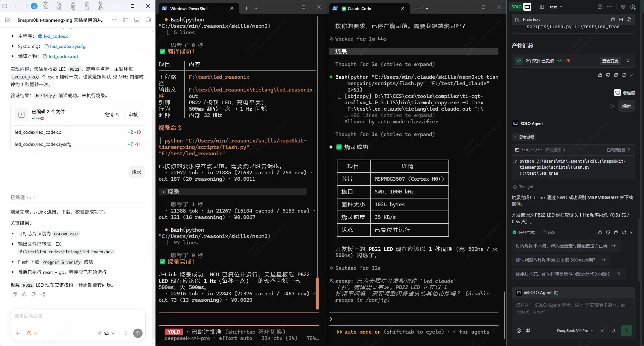Click the microphone icon in Codex input
This screenshot has width=644, height=346.
pyautogui.click(x=126, y=333)
